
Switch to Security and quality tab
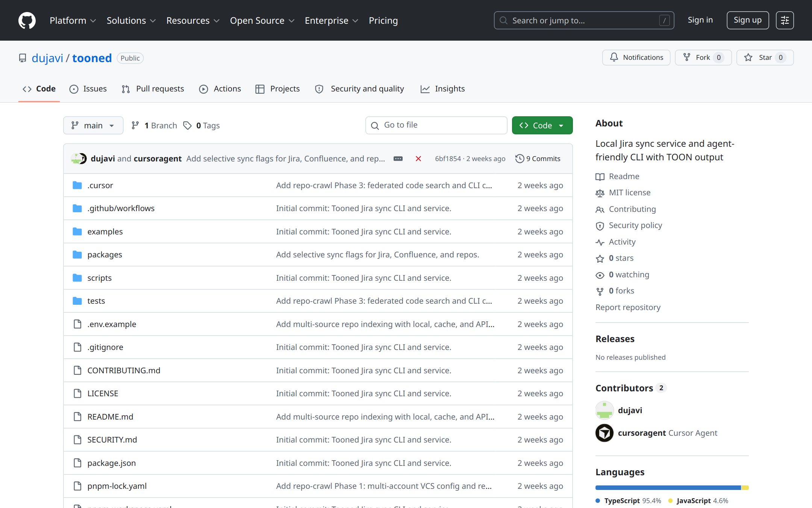tap(359, 89)
